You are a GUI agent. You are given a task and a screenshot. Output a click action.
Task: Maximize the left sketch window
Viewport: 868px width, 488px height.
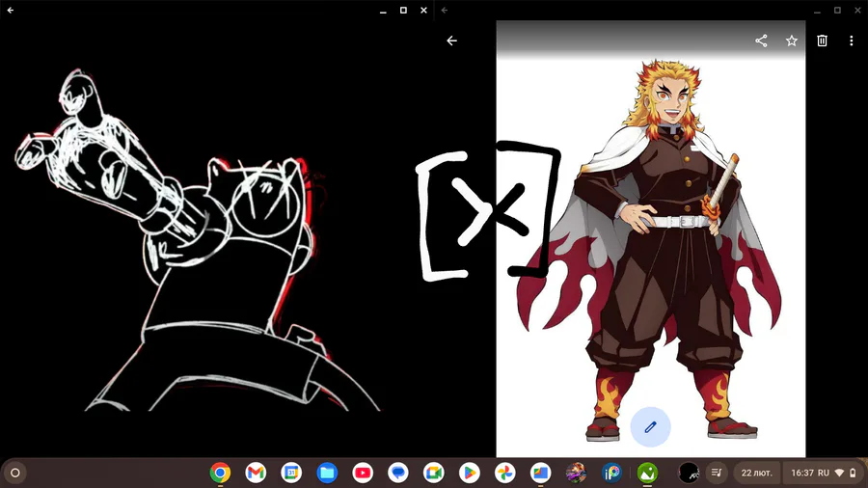tap(403, 10)
